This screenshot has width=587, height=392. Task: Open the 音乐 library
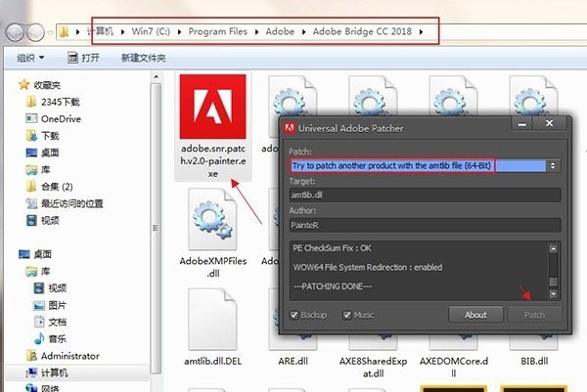coord(50,339)
